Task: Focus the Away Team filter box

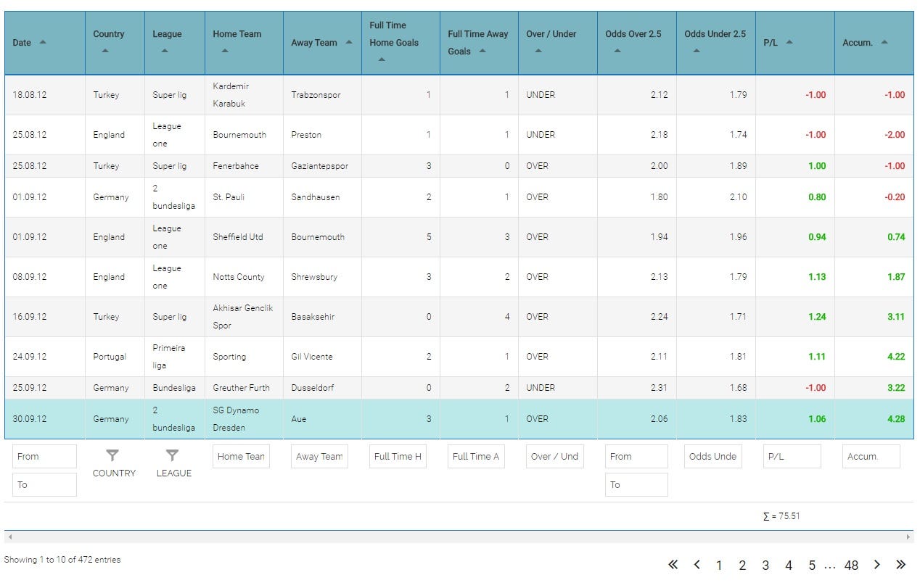Action: tap(319, 456)
